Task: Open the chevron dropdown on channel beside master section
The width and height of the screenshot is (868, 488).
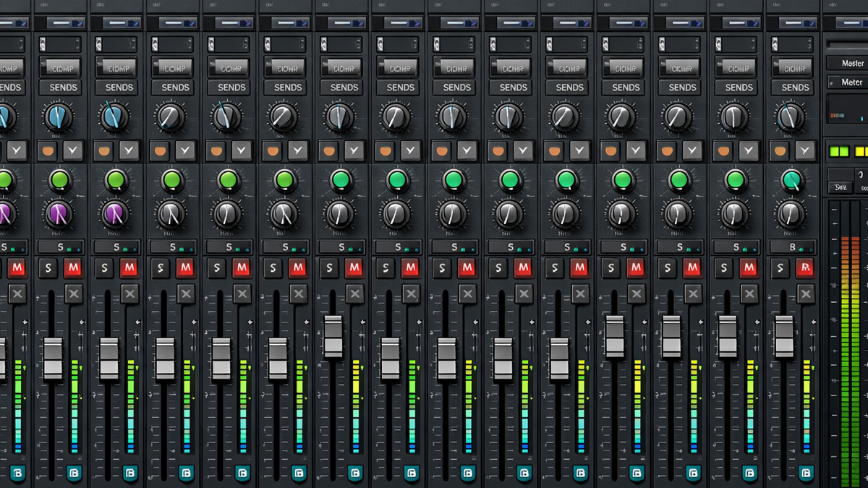Action: click(x=804, y=150)
